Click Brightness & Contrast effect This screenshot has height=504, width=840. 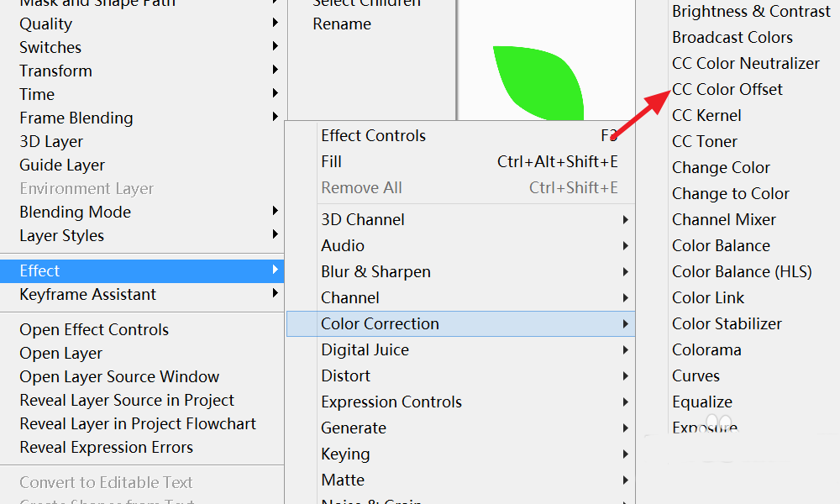[751, 12]
